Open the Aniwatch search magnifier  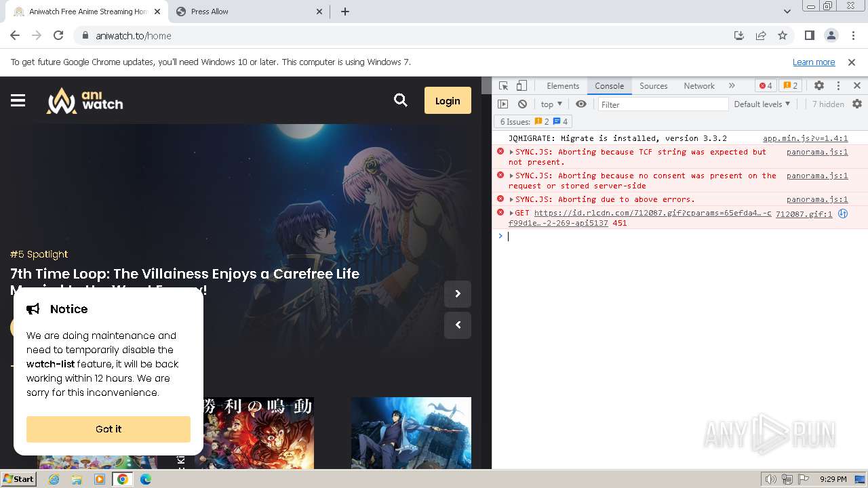(x=401, y=100)
